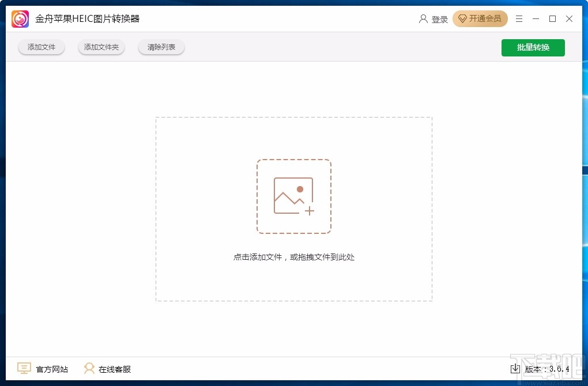Click the maximize window control
The width and height of the screenshot is (588, 386).
click(x=552, y=18)
